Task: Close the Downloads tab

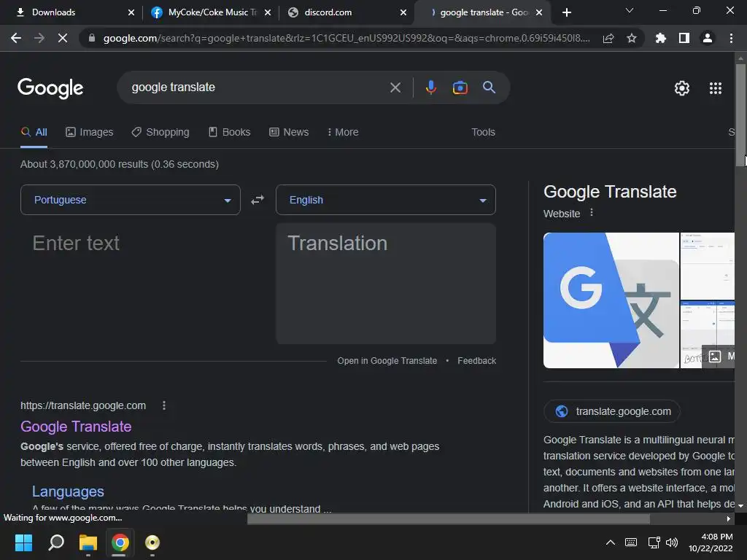Action: coord(131,12)
